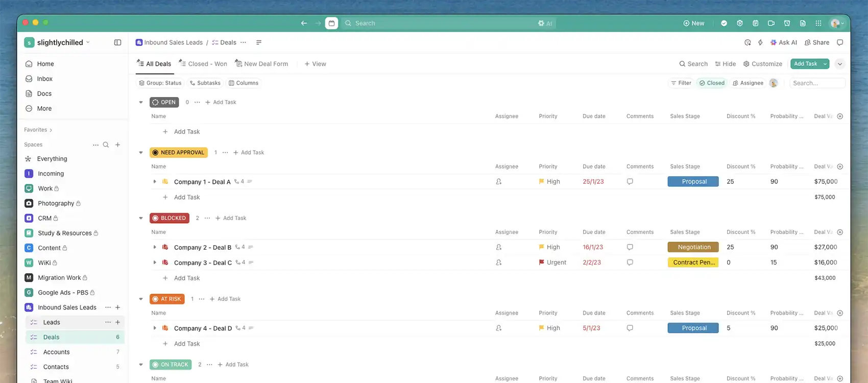Image resolution: width=868 pixels, height=383 pixels.
Task: Expand subtasks of Company 3 - Deal C
Action: 155,262
